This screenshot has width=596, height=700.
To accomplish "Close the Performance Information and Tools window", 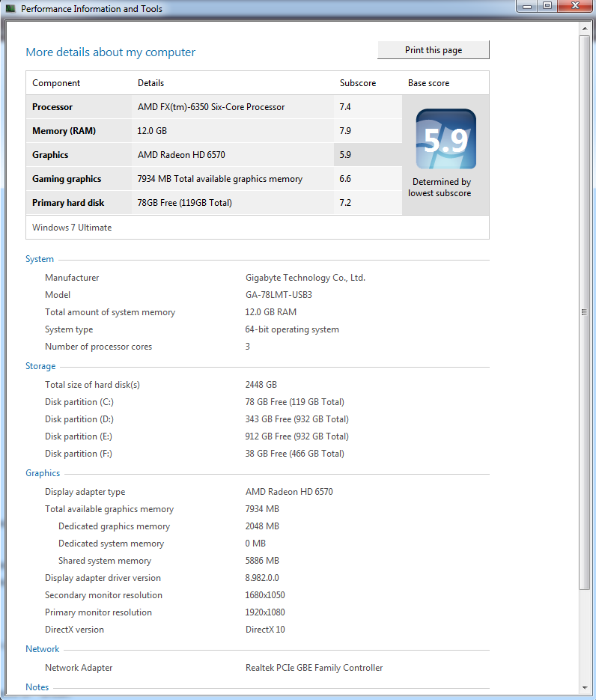I will click(574, 7).
